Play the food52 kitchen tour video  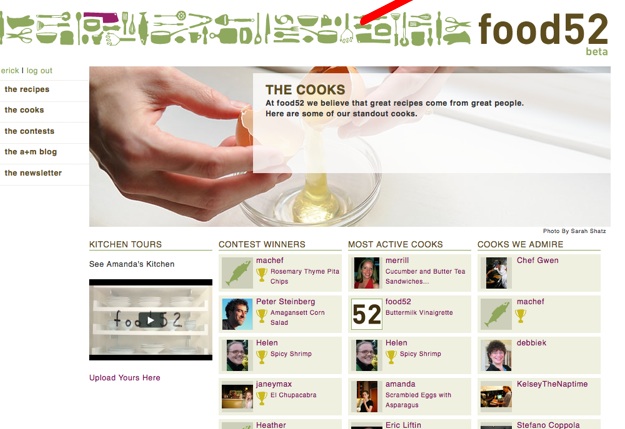pyautogui.click(x=150, y=320)
